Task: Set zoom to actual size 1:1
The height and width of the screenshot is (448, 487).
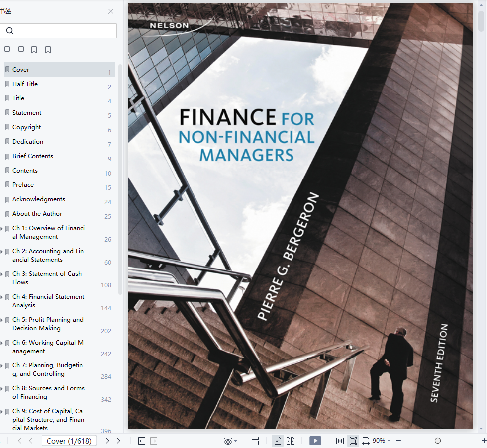Action: coord(340,441)
